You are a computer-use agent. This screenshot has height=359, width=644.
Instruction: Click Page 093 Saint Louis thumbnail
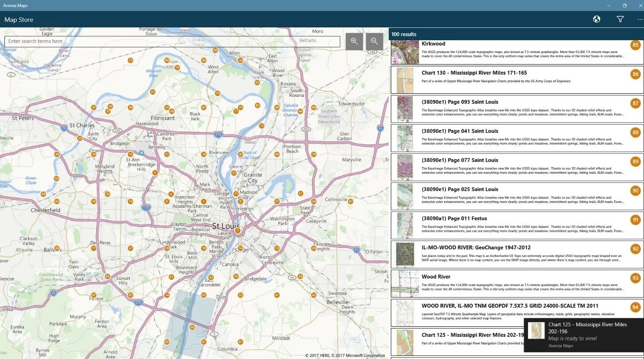coord(405,109)
